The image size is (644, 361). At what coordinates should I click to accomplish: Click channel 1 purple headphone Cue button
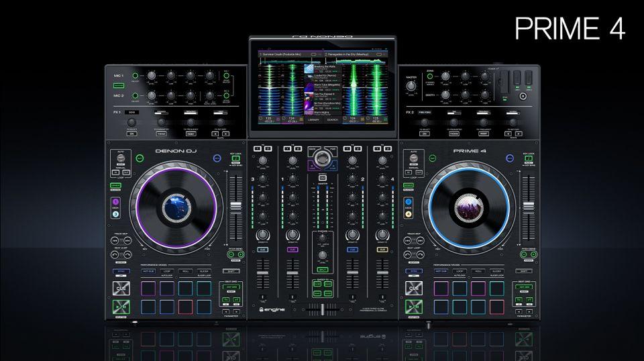[x=292, y=250]
